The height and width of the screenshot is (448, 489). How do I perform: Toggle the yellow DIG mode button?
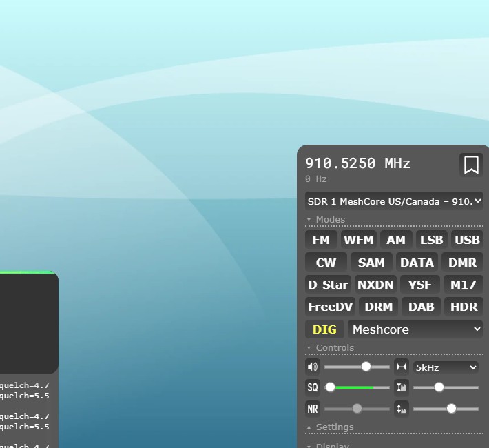[324, 329]
